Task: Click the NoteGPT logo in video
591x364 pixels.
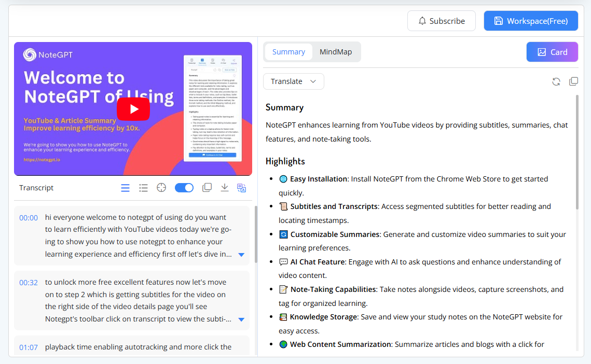Action: (x=48, y=54)
